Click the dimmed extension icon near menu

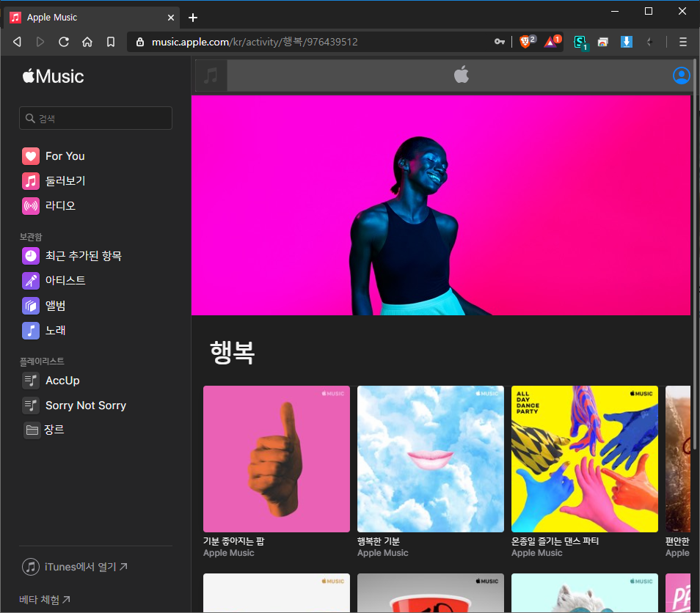point(649,42)
